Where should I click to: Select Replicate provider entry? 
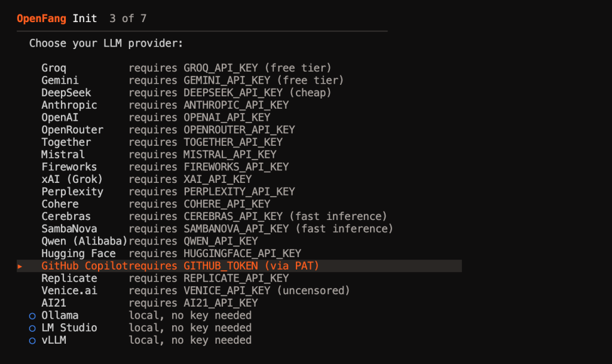click(69, 279)
